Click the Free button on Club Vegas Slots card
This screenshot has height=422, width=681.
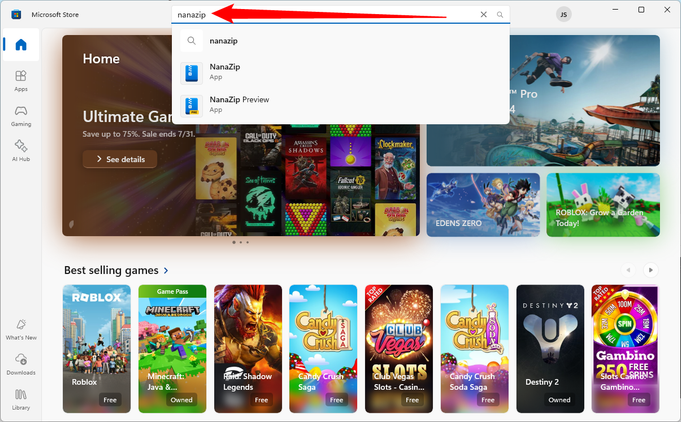pos(412,400)
